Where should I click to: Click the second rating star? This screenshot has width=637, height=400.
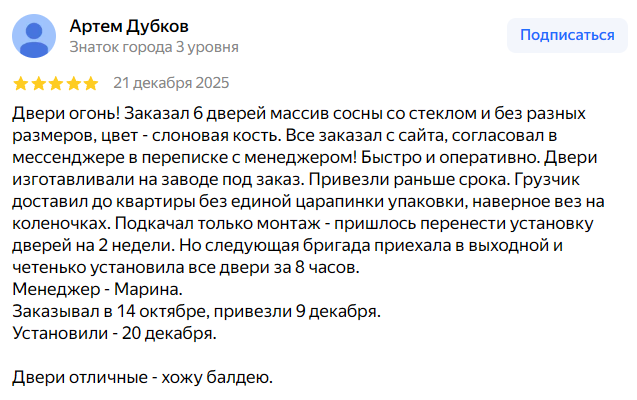38,82
